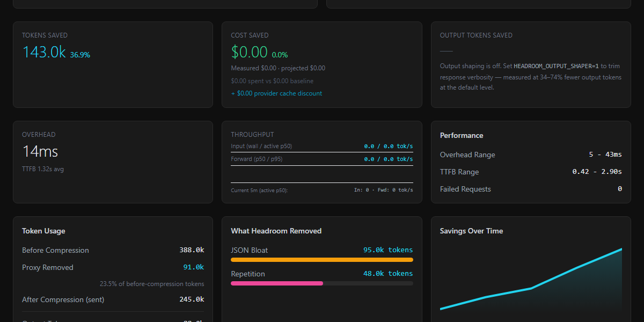The height and width of the screenshot is (322, 644).
Task: Click the 'Forward (p50 / p95)' row label
Action: click(256, 159)
